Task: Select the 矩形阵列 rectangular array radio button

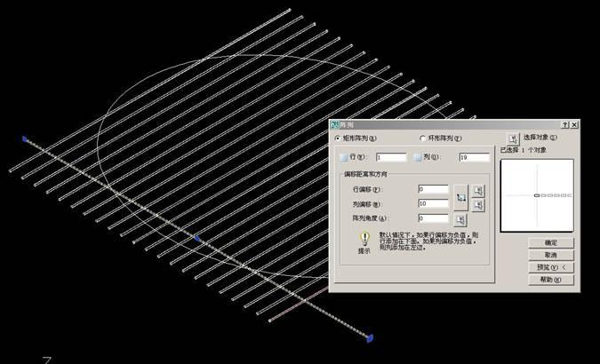Action: coord(338,138)
